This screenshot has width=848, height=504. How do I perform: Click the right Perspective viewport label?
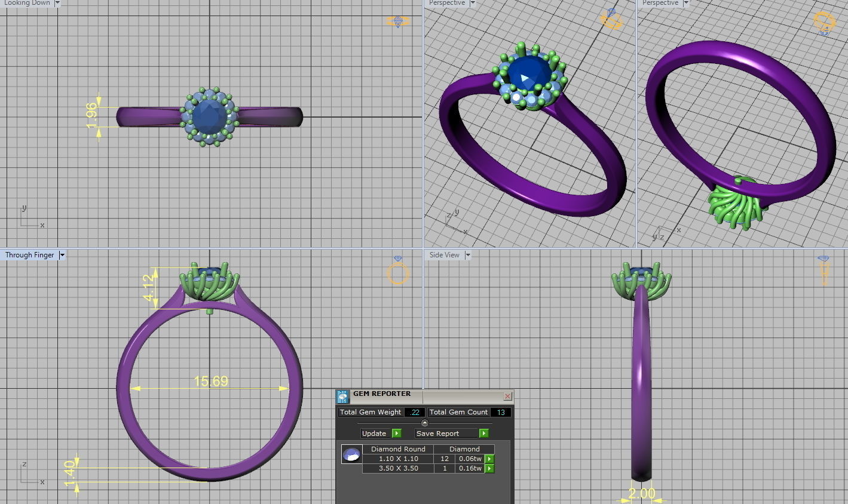660,3
